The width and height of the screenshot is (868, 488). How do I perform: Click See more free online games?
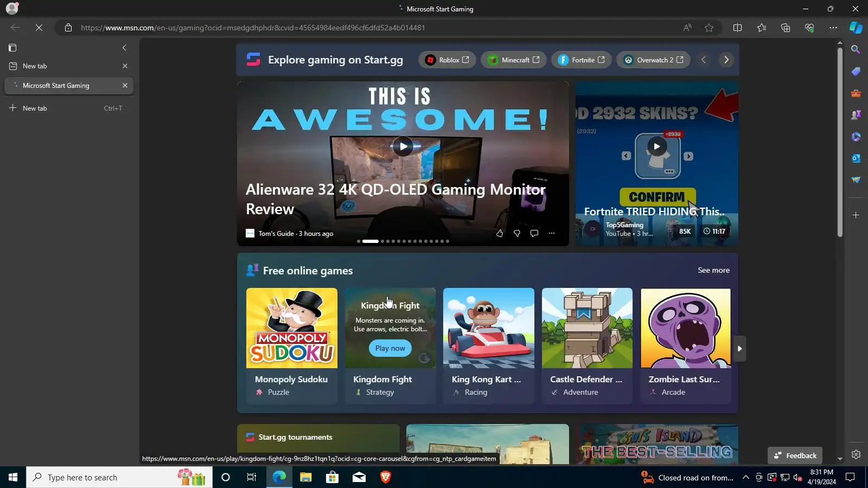(x=713, y=270)
